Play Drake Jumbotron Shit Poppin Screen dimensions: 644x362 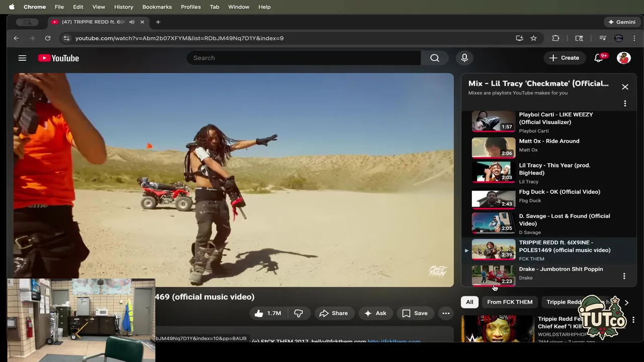pos(548,276)
